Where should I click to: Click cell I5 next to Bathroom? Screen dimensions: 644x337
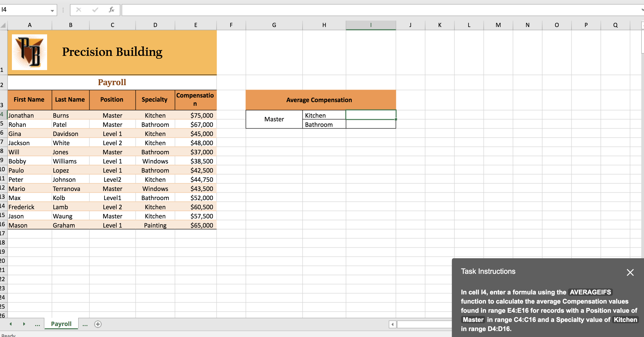point(370,124)
